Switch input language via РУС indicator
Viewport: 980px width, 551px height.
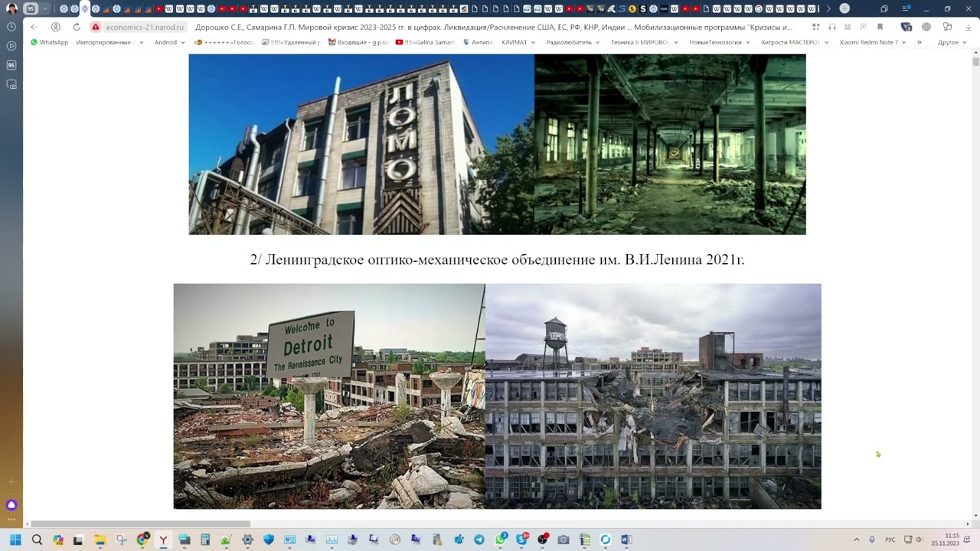tap(890, 540)
